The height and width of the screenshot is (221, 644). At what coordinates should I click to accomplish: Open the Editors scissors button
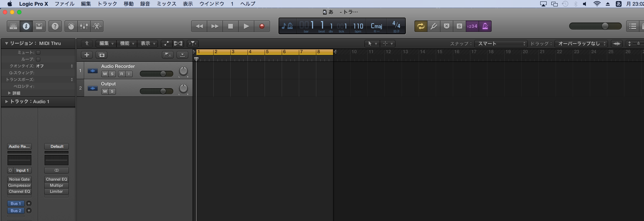coord(97,26)
